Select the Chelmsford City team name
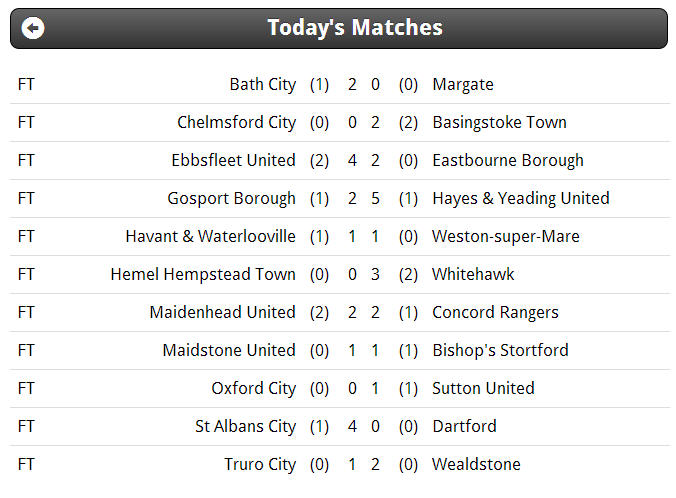Viewport: 676px width, 498px height. click(237, 122)
